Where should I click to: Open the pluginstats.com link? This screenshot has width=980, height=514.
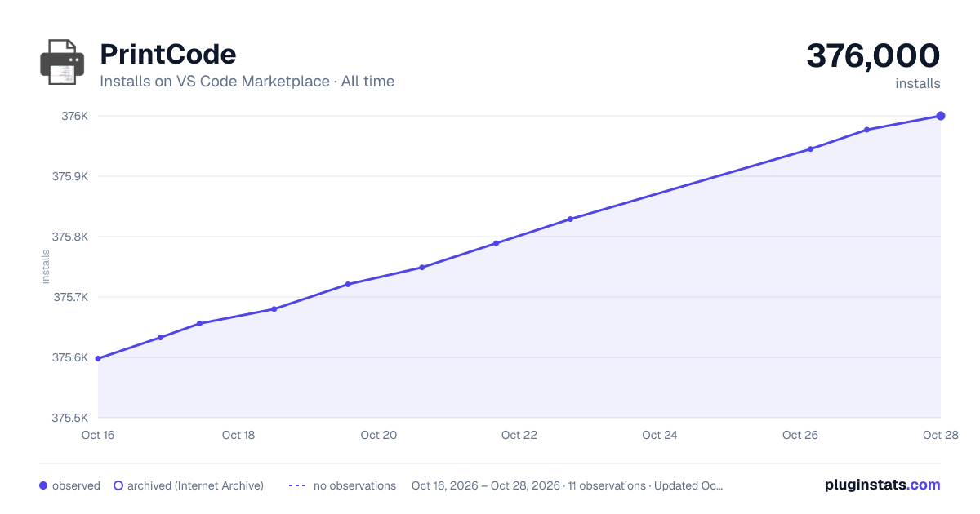pos(882,485)
